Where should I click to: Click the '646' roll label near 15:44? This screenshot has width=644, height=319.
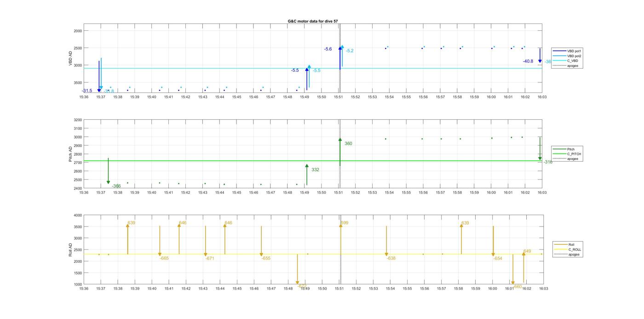(x=228, y=223)
